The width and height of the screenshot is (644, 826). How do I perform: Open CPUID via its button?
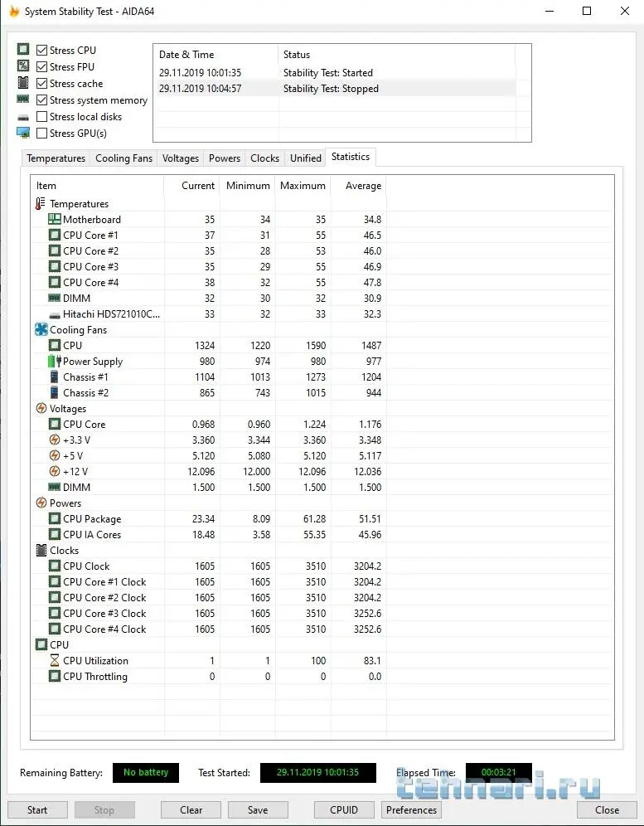[x=344, y=810]
